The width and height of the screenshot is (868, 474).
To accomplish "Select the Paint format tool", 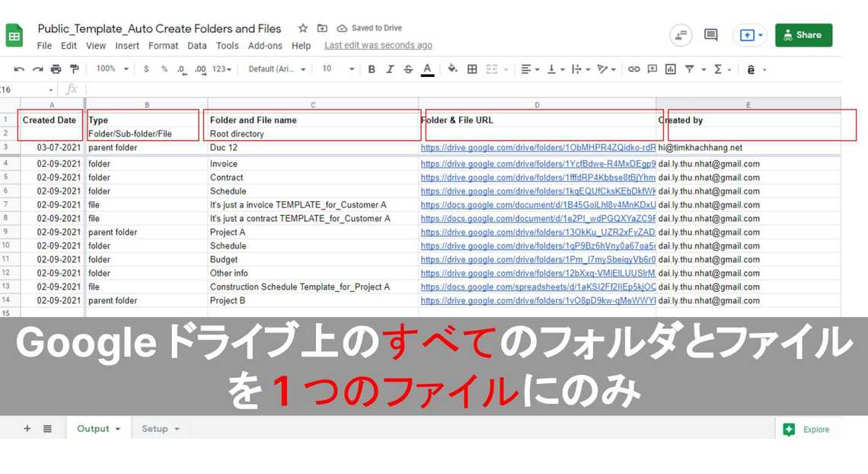I will coord(74,69).
